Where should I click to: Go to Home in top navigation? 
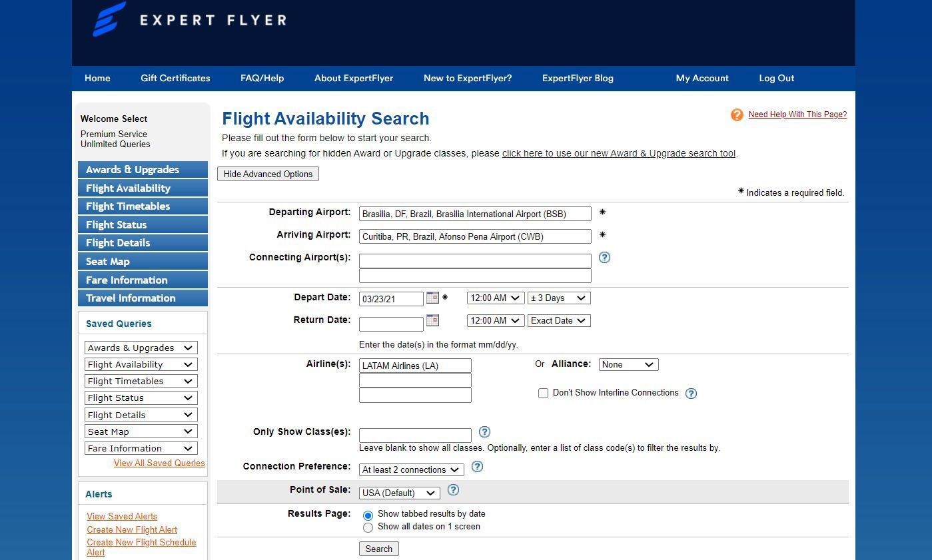[97, 78]
